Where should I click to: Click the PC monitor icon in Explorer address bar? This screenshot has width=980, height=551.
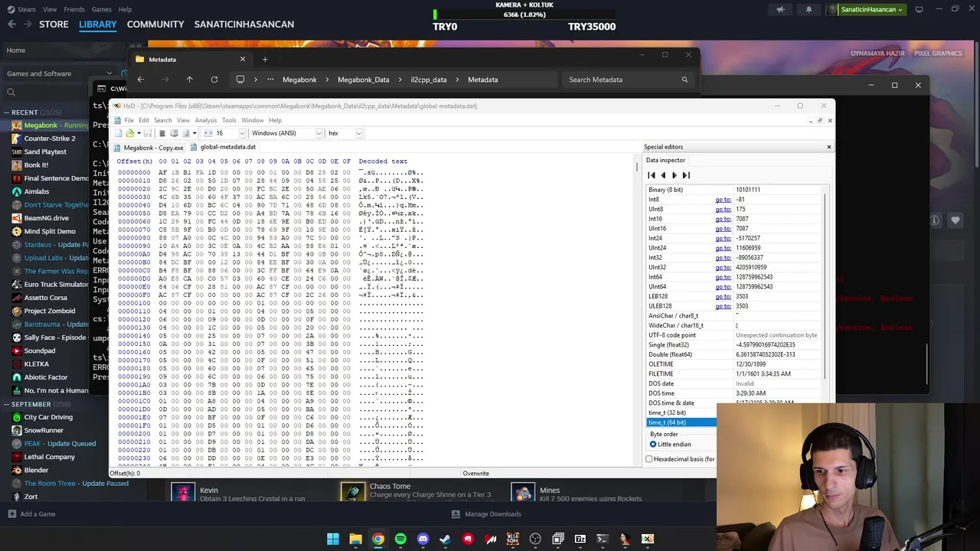(x=240, y=80)
